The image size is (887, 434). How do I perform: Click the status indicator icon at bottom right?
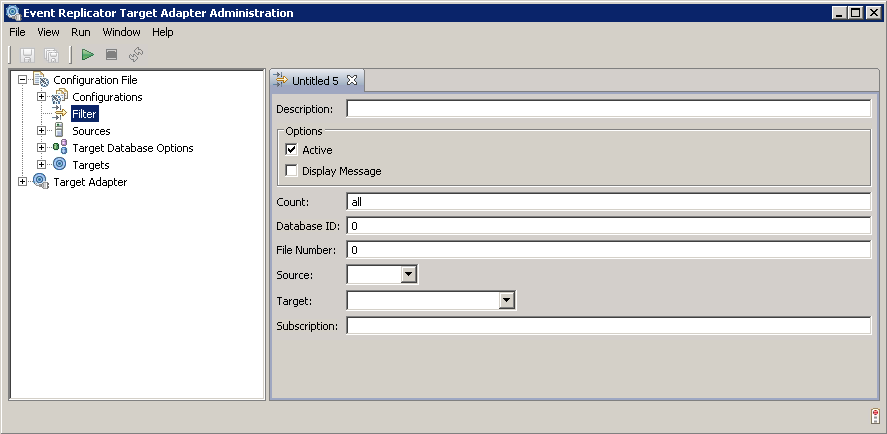874,416
